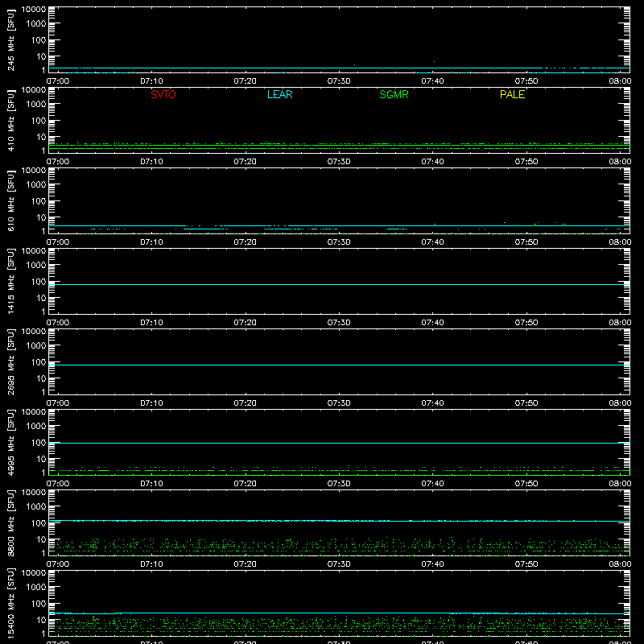Screen dimensions: 644x644
Task: Select the 2695 MHz [SFU] axis label
Action: (10, 361)
